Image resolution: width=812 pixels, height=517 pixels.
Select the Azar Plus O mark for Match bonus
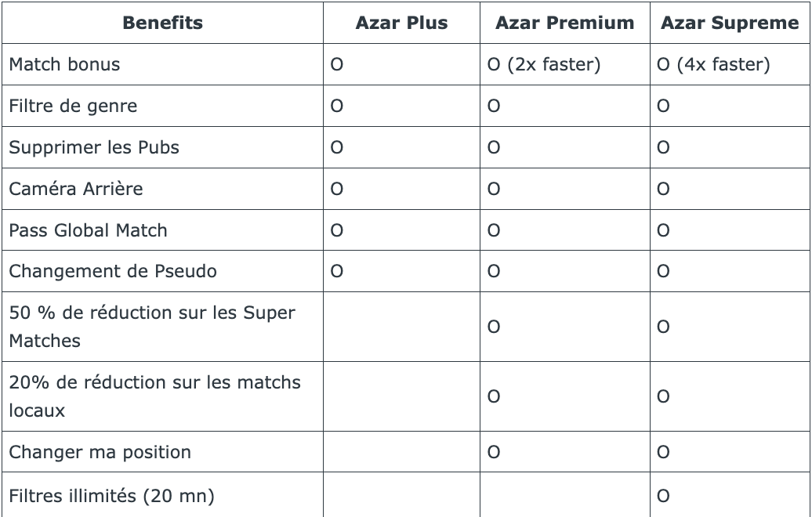337,64
